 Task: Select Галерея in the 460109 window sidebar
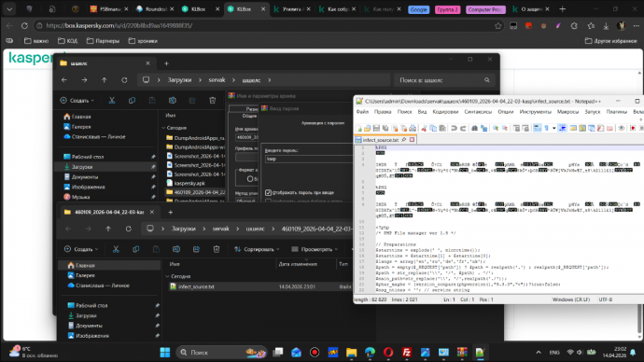[x=85, y=275]
